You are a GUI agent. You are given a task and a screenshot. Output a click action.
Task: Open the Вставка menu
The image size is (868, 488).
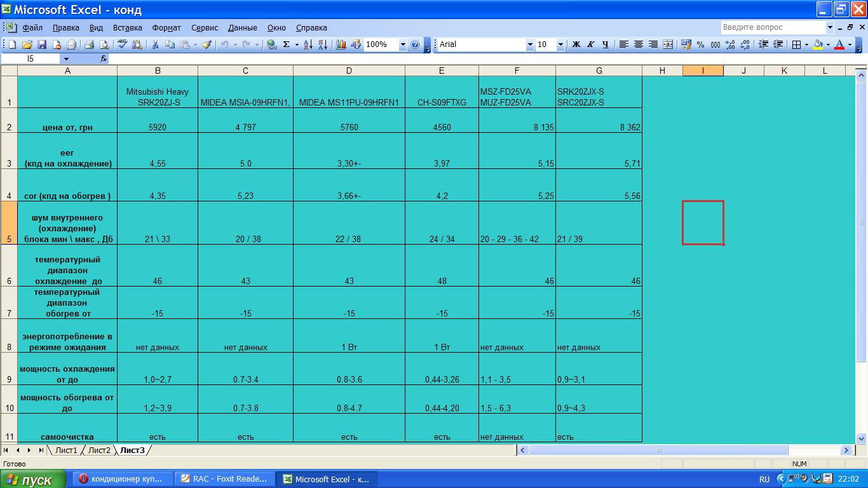pyautogui.click(x=128, y=27)
